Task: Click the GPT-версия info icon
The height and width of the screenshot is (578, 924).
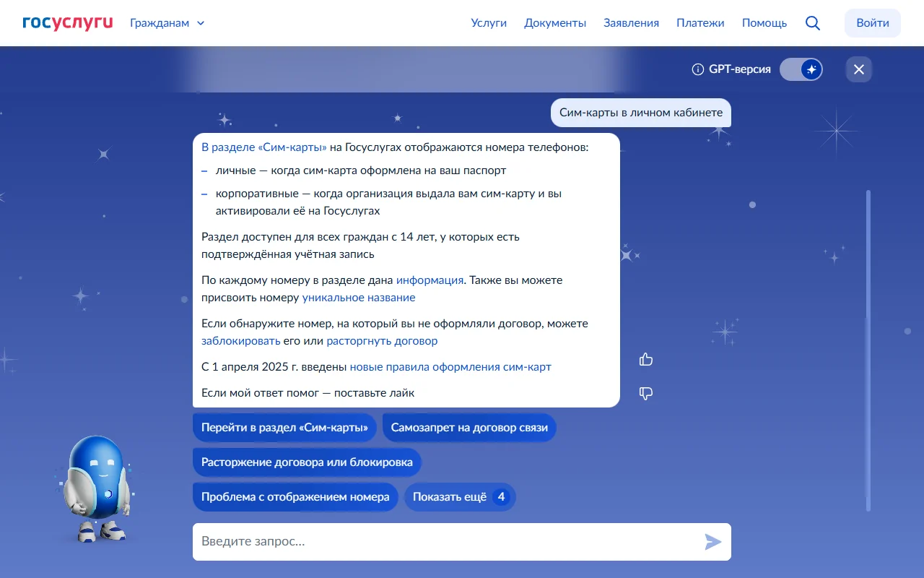Action: point(697,69)
